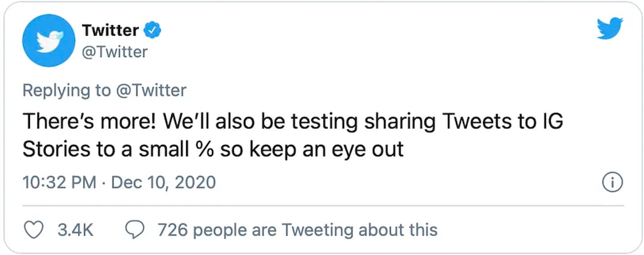Open the Twitter profile avatar
The image size is (644, 255).
click(48, 41)
